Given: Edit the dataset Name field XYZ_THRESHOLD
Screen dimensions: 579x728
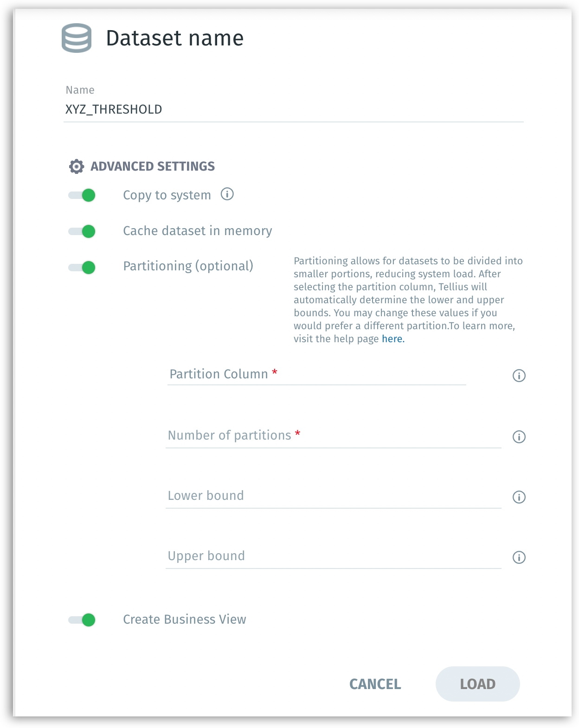Looking at the screenshot, I should (293, 109).
